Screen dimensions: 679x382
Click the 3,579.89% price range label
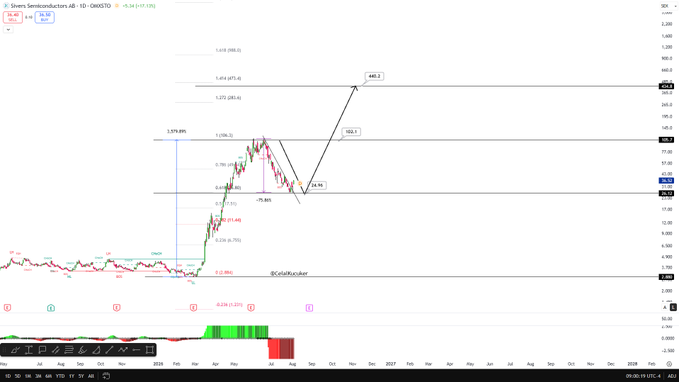click(x=177, y=131)
